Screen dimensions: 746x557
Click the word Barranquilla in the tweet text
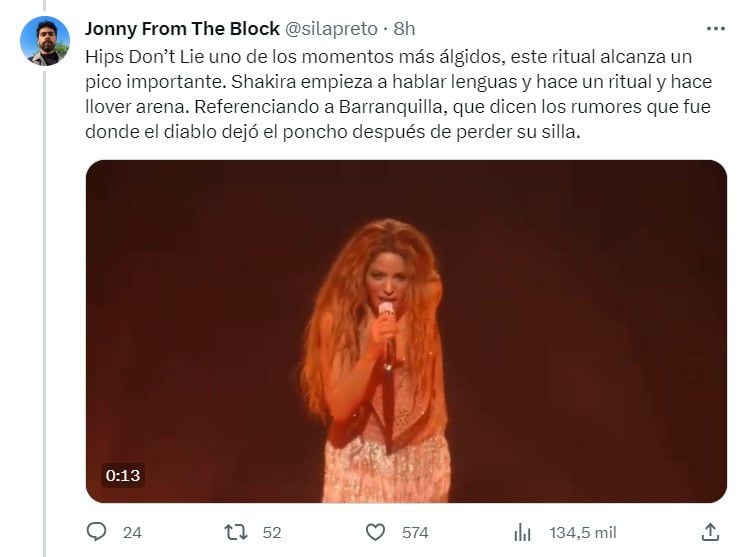tap(393, 107)
